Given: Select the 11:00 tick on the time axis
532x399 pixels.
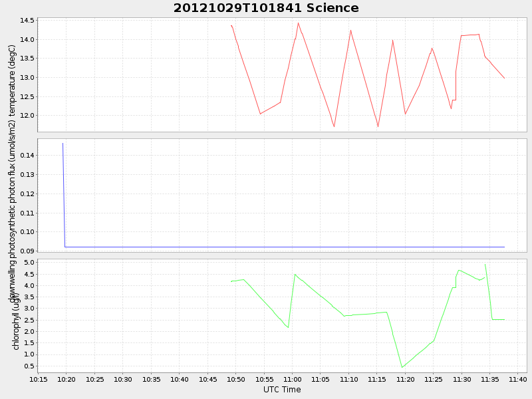Looking at the screenshot, I should point(293,379).
